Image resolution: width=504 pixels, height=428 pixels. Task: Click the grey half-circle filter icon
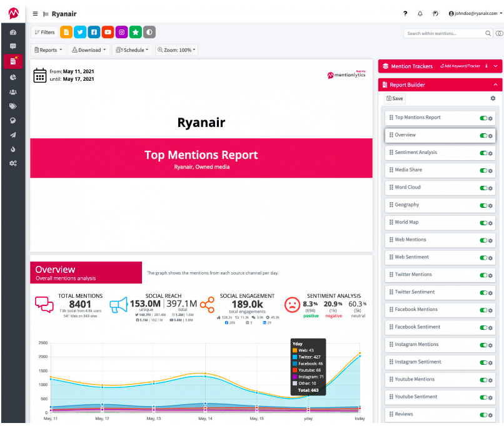(x=149, y=32)
